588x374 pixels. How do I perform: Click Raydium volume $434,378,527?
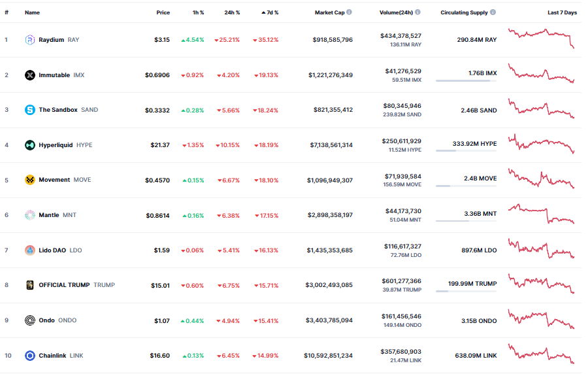pos(401,36)
